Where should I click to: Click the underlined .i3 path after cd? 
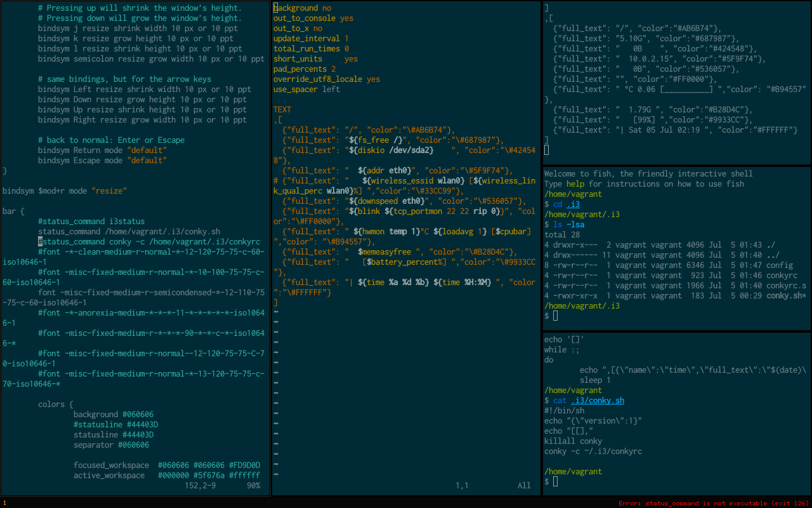[x=573, y=204]
